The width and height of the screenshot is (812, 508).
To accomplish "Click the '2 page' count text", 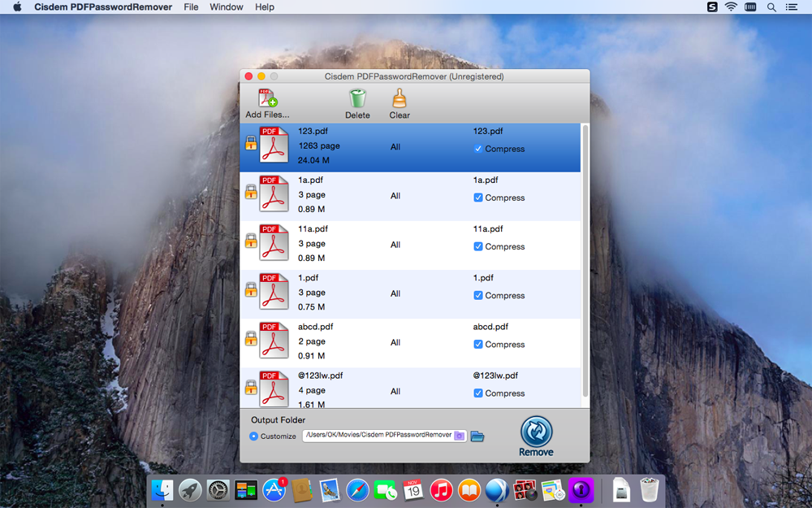I will 312,341.
